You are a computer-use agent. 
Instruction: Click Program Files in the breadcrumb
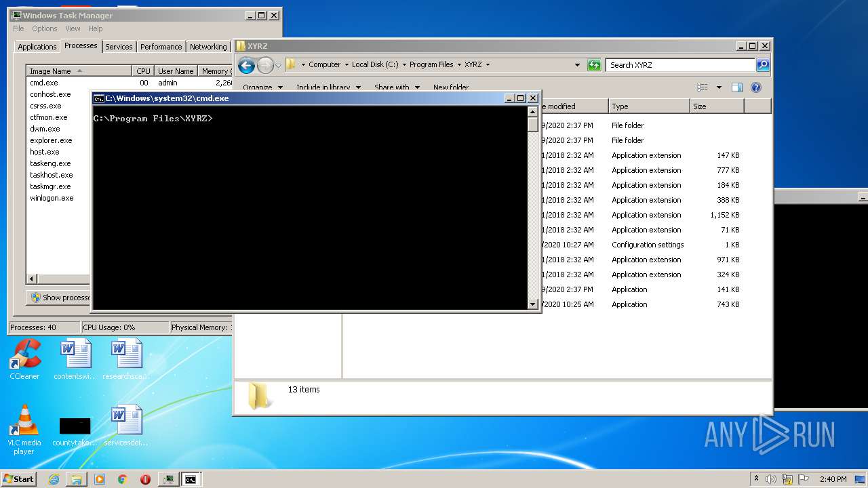click(x=431, y=65)
